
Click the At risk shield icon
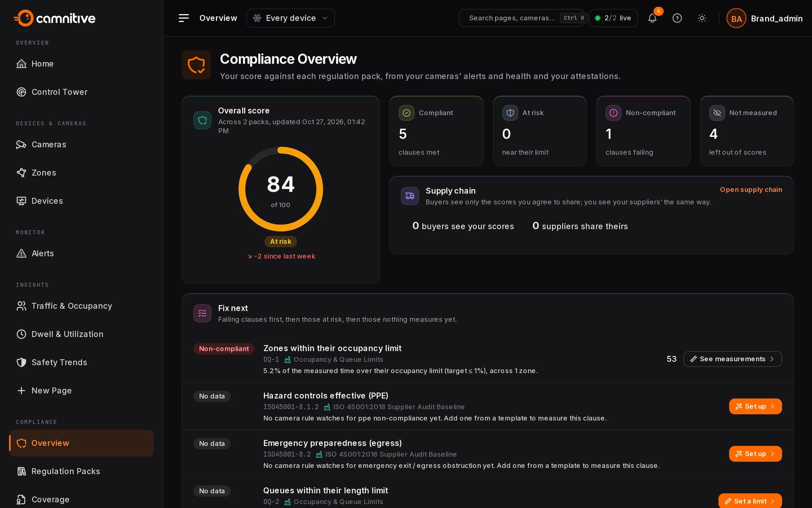(510, 113)
